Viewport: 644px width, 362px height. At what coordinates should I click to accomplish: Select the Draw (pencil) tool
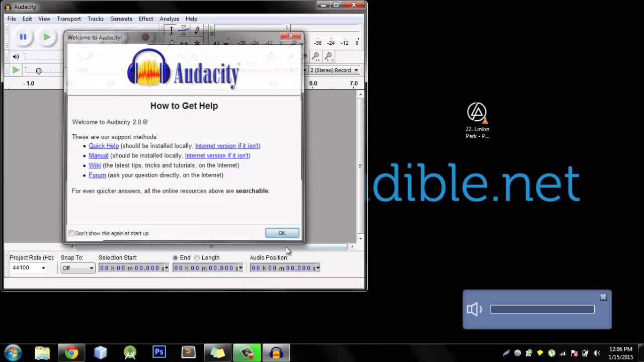pos(197,30)
